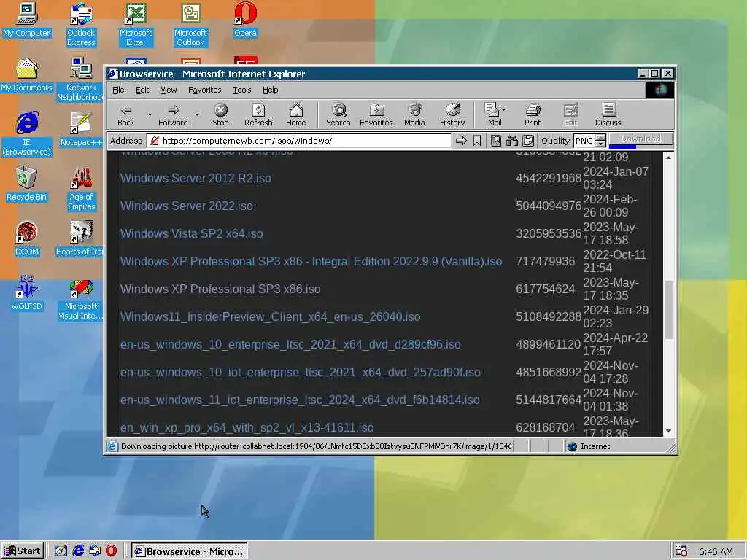Open the Favorites toolbar pane
The height and width of the screenshot is (560, 747).
click(x=376, y=114)
